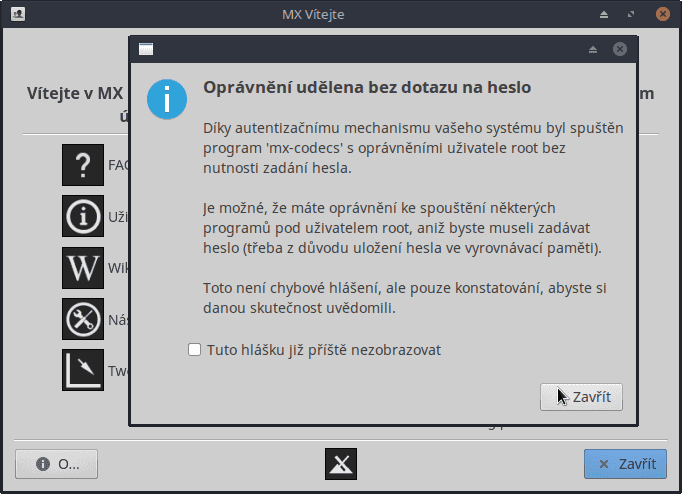682x494 pixels.
Task: Click heading 'Oprávnění udělena bez dotazu na heslo'
Action: [x=367, y=87]
